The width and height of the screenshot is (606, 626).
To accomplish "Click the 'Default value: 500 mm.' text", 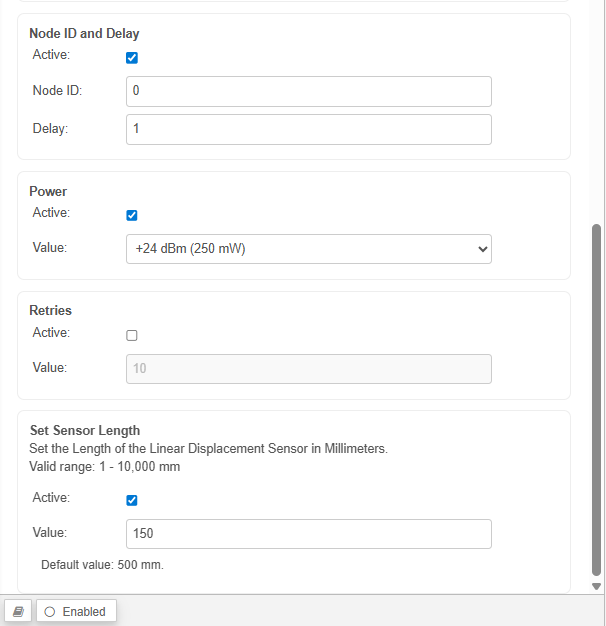I will 102,565.
